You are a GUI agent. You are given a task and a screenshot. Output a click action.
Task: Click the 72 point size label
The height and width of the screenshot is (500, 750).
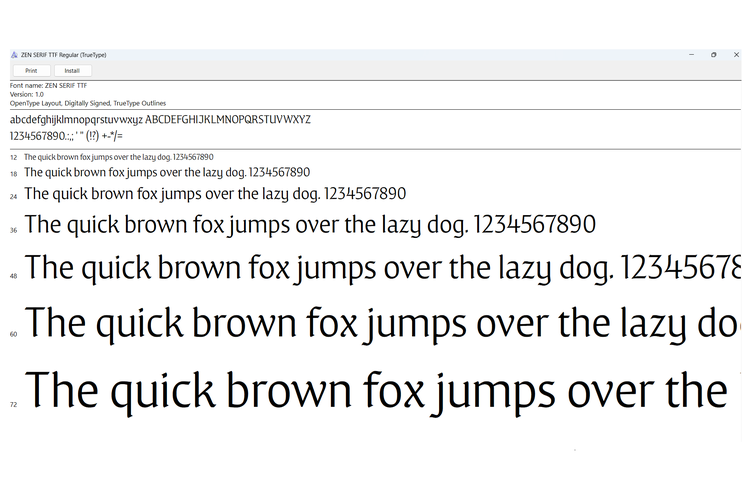tap(14, 405)
